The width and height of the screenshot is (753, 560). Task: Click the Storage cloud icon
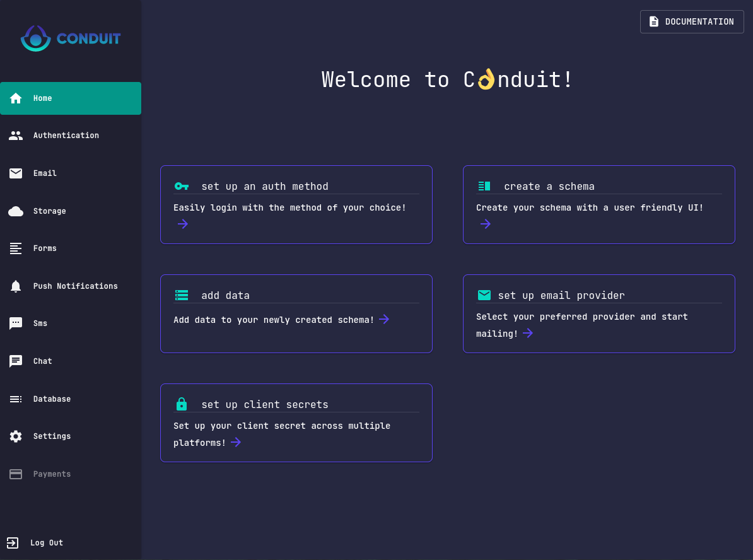[x=16, y=211]
